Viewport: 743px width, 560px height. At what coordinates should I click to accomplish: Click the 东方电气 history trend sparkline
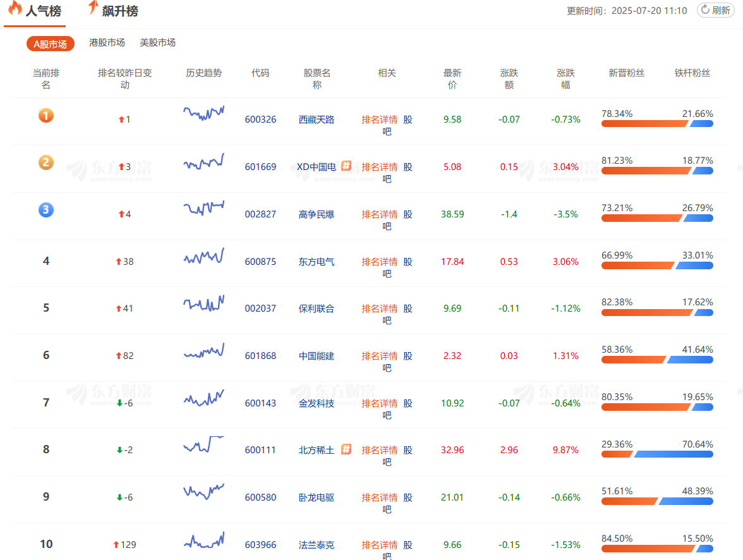pos(203,255)
